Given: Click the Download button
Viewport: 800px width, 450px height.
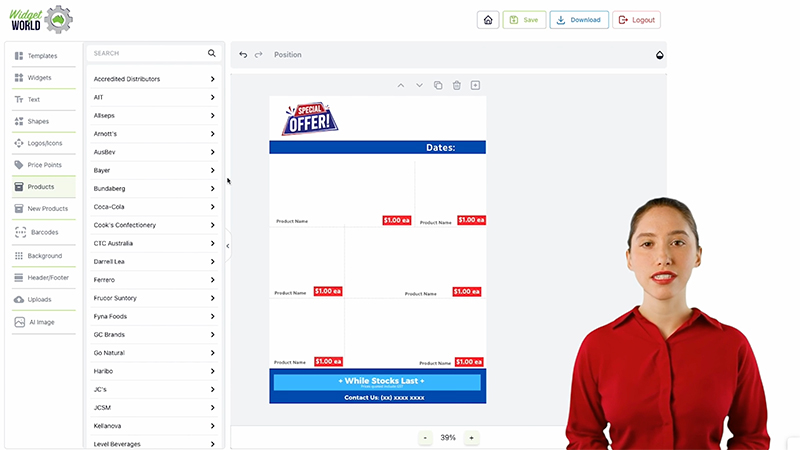Looking at the screenshot, I should [x=579, y=20].
